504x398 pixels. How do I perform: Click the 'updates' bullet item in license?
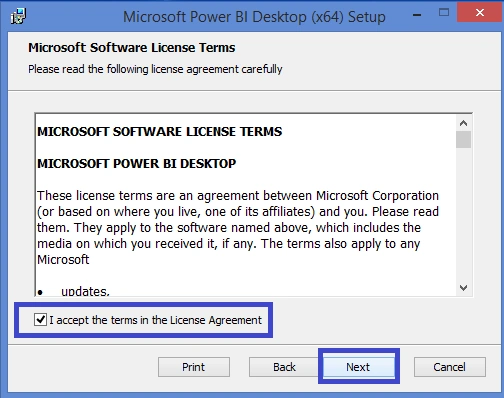point(85,291)
